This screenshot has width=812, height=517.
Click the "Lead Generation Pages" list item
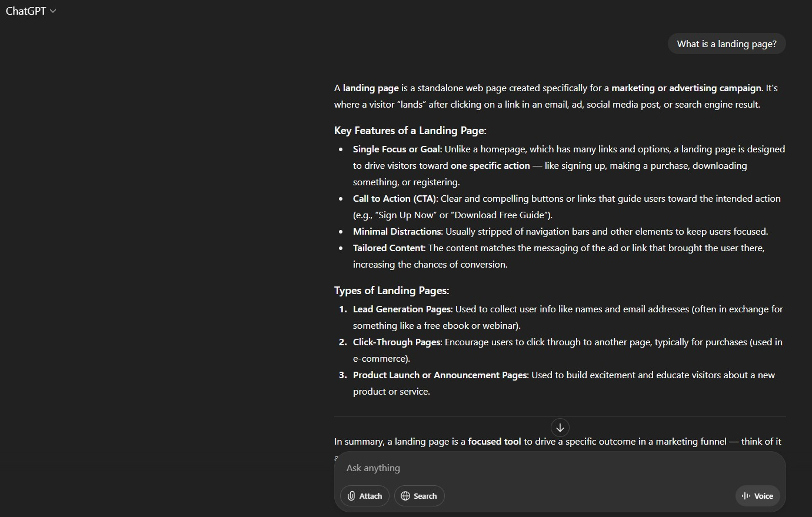pyautogui.click(x=402, y=309)
